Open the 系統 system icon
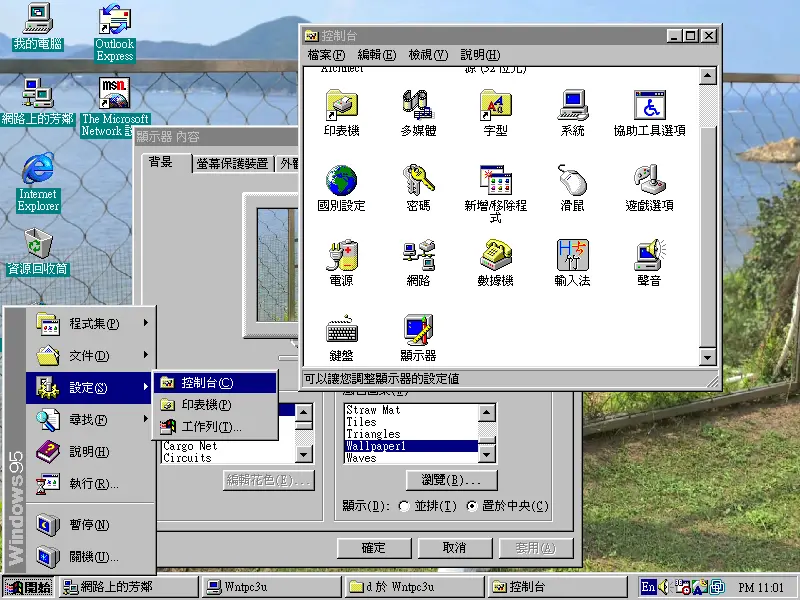The image size is (800, 600). click(572, 113)
